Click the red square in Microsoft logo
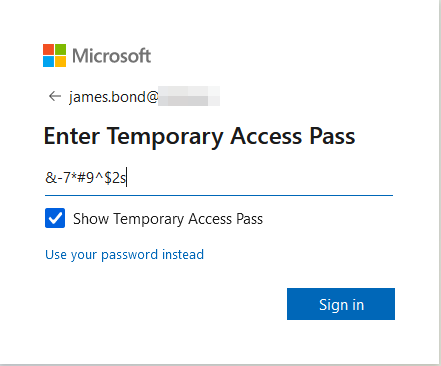This screenshot has width=441, height=366. (x=48, y=49)
